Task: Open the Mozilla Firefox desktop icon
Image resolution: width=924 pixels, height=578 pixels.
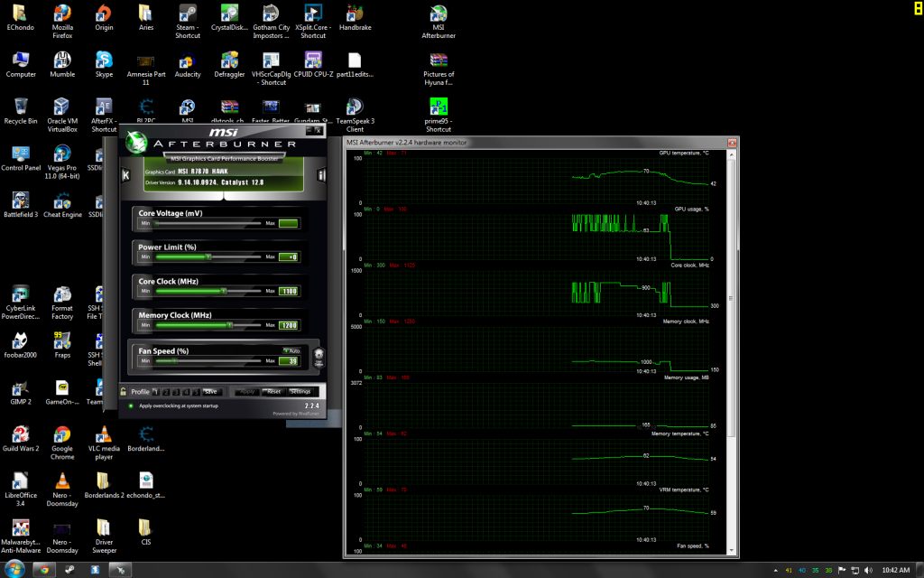Action: (62, 22)
